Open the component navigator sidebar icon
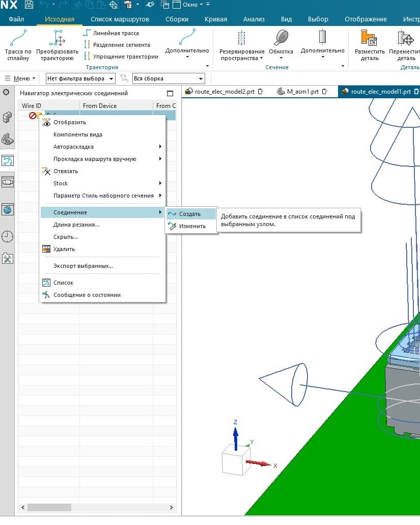 click(x=7, y=182)
